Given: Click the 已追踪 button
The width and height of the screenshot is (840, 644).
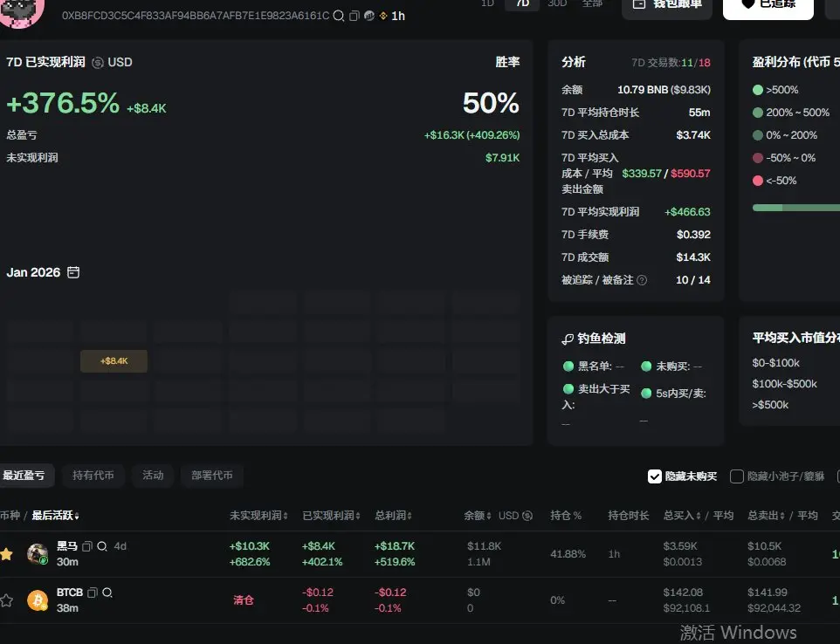Looking at the screenshot, I should pyautogui.click(x=768, y=8).
